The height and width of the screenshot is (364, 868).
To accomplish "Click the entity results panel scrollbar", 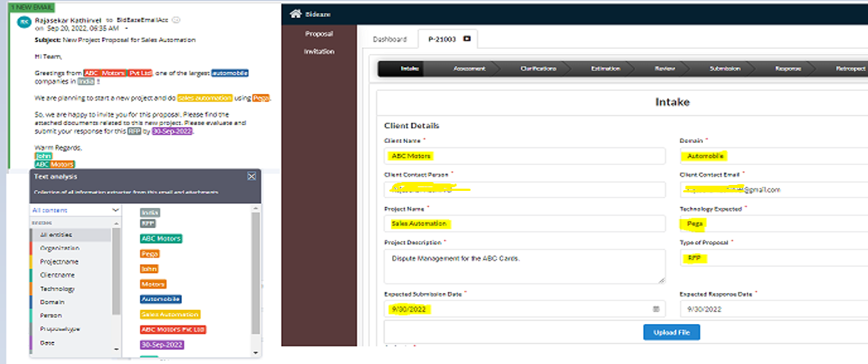I will click(x=255, y=274).
